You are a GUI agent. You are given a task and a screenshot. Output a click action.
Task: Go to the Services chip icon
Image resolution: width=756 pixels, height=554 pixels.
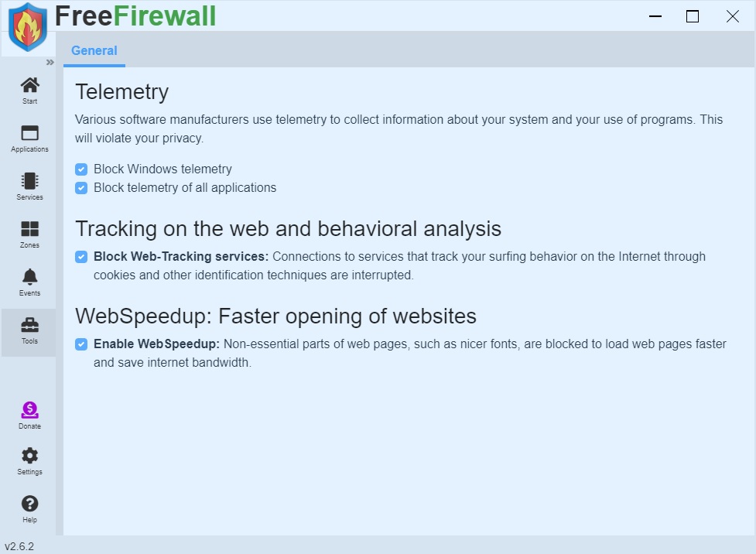[x=29, y=181]
